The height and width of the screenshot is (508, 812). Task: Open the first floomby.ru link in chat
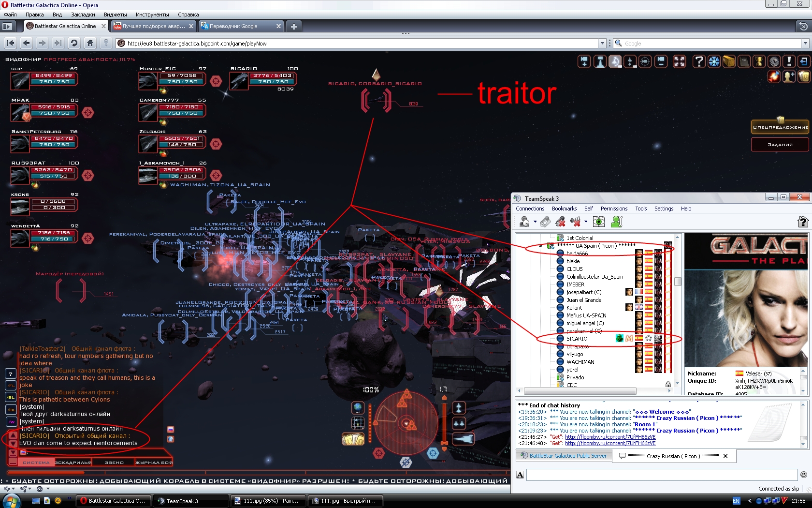point(610,437)
